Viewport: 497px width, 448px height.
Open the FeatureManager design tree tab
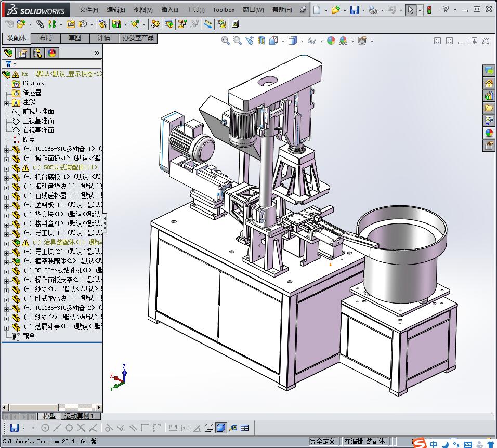tap(8, 53)
